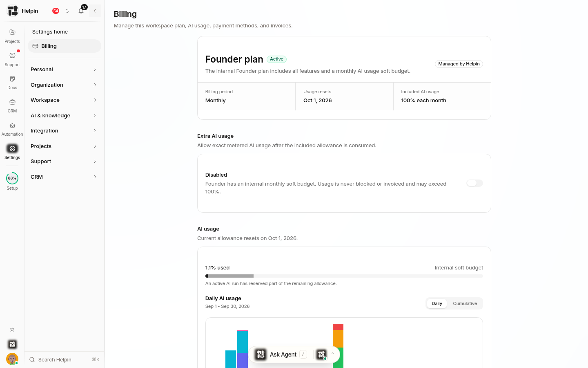The width and height of the screenshot is (588, 368).
Task: Click the 'Monthly' billing period value
Action: (x=215, y=101)
